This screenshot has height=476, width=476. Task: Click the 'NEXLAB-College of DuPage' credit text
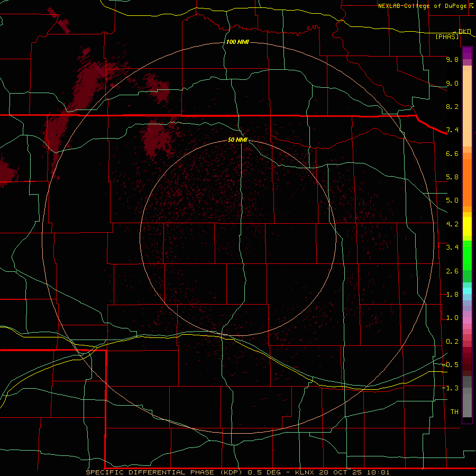point(423,6)
